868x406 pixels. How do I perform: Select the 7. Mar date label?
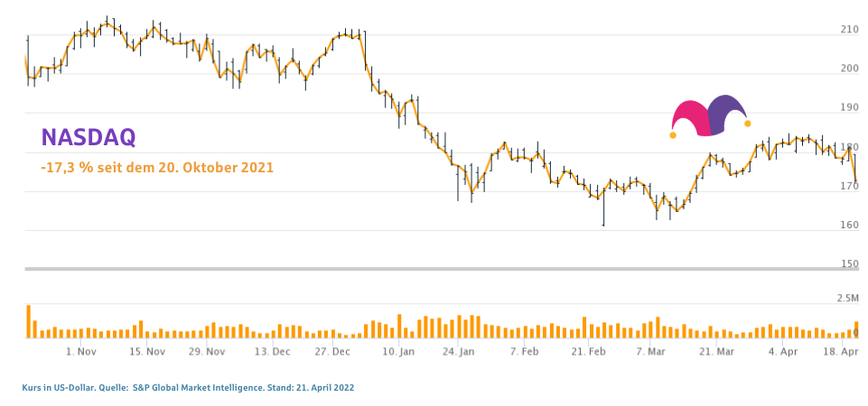[650, 351]
